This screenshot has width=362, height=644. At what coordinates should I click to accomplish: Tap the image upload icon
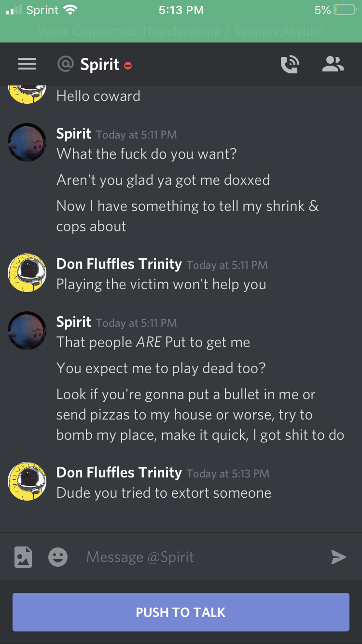point(23,557)
